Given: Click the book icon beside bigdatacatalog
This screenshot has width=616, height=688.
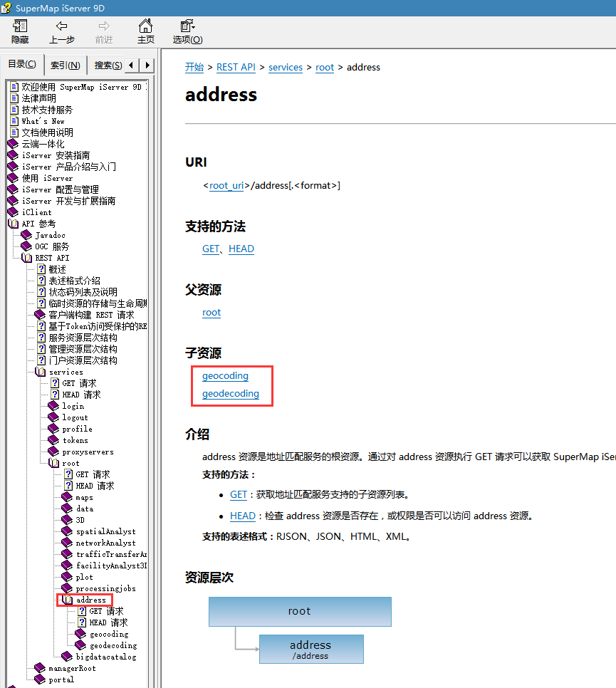Looking at the screenshot, I should pos(67,657).
